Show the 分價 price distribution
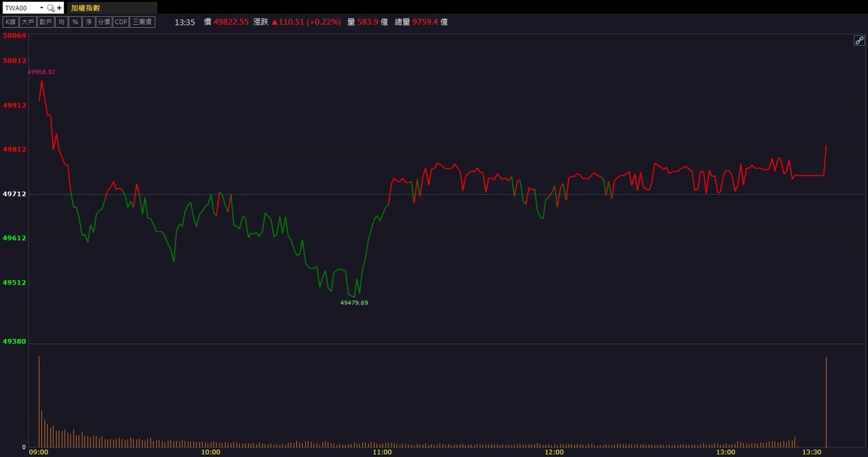The height and width of the screenshot is (457, 868). (x=104, y=22)
